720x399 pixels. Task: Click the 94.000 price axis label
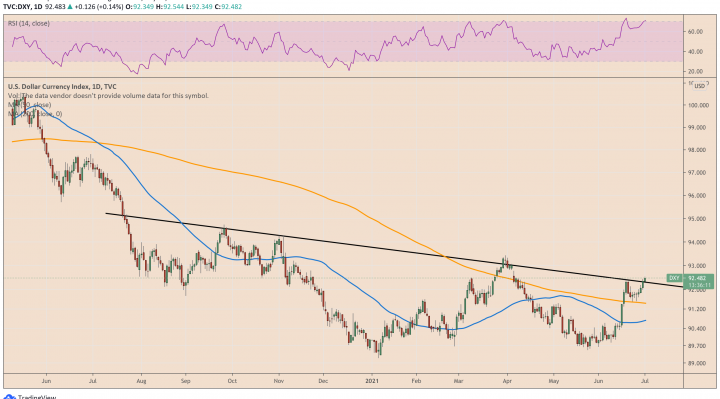698,242
